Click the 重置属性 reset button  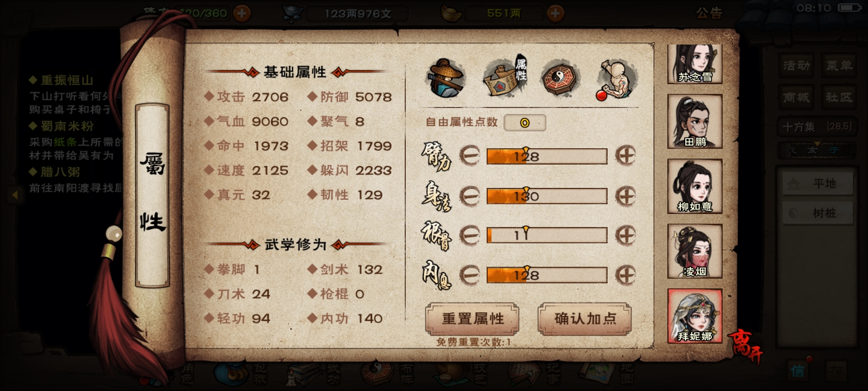point(473,319)
